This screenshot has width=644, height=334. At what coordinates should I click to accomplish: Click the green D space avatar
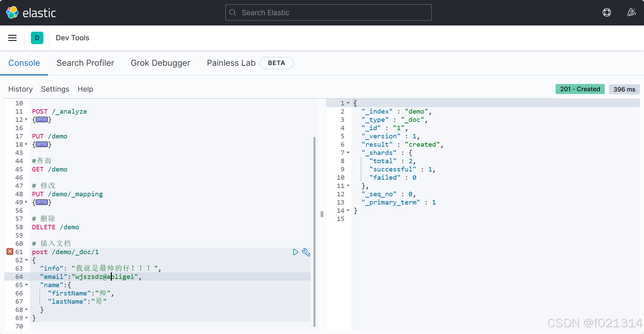(37, 38)
